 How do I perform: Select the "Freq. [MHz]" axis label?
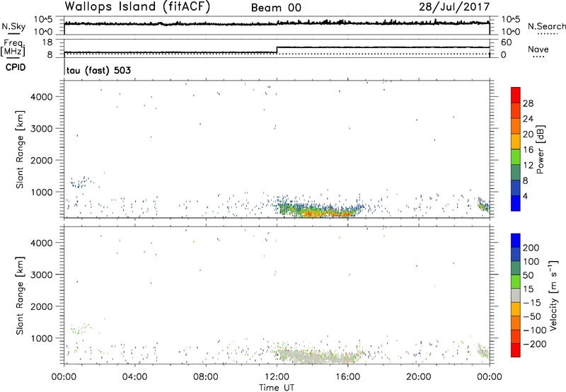click(x=13, y=48)
